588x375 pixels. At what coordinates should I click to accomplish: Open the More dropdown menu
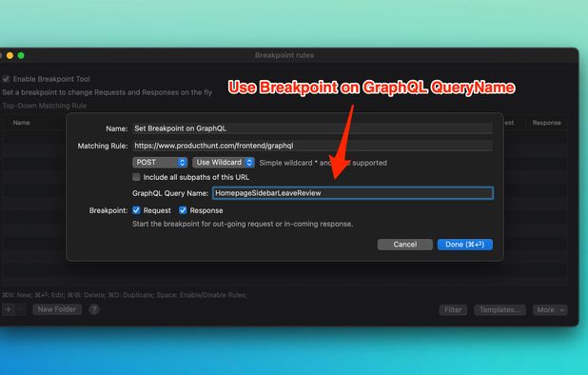tap(550, 309)
